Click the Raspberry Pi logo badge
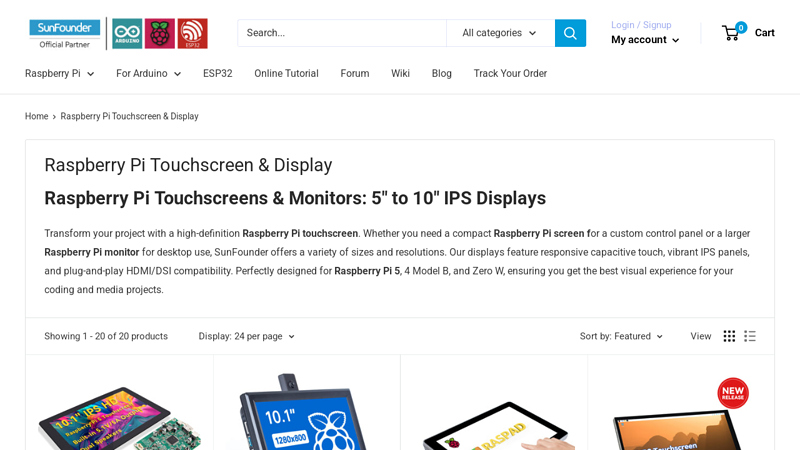Image resolution: width=800 pixels, height=450 pixels. click(160, 34)
